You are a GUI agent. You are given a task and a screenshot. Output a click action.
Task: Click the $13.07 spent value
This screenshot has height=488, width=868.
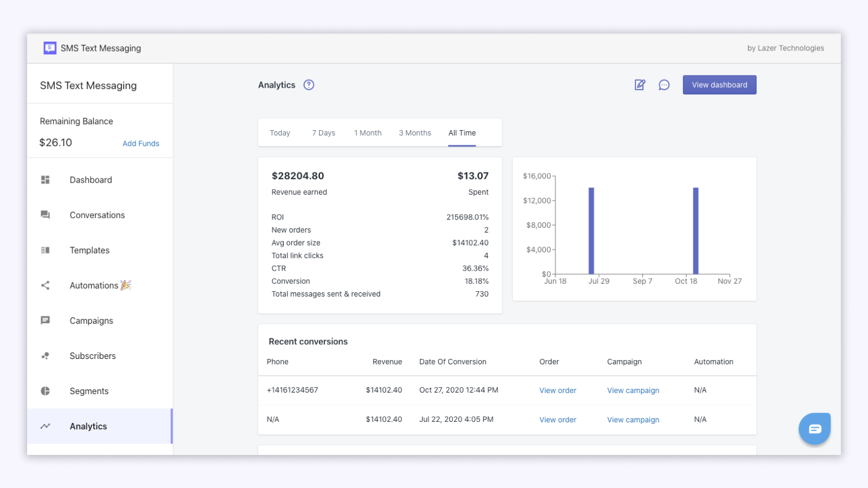(x=473, y=176)
